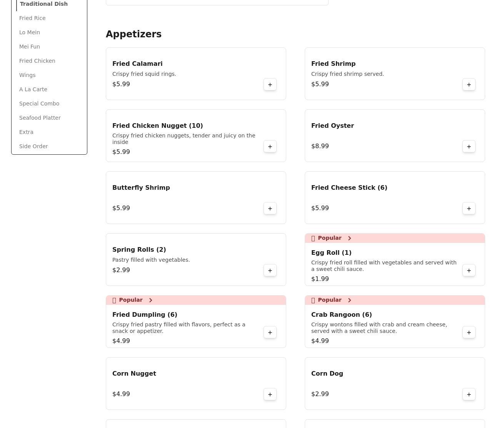Add Fried Shrimp with plus button
The image size is (504, 428).
point(469,85)
